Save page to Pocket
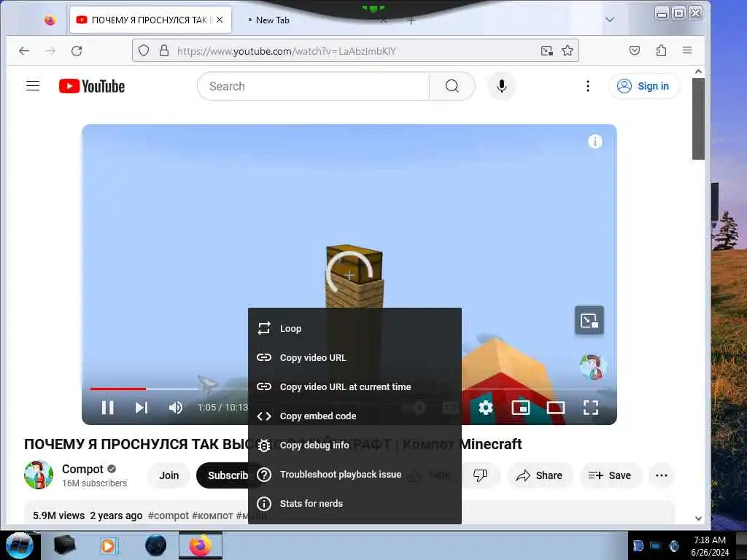The height and width of the screenshot is (560, 747). coord(635,50)
